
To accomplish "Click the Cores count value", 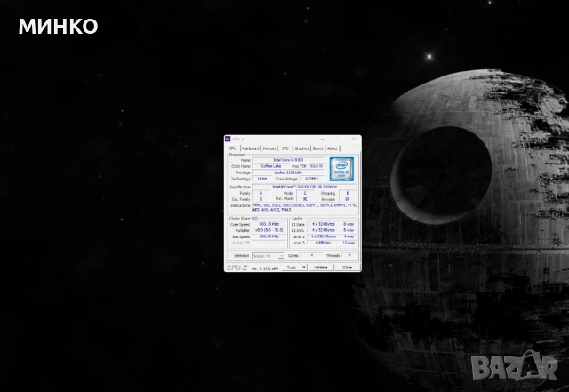I will [x=311, y=256].
